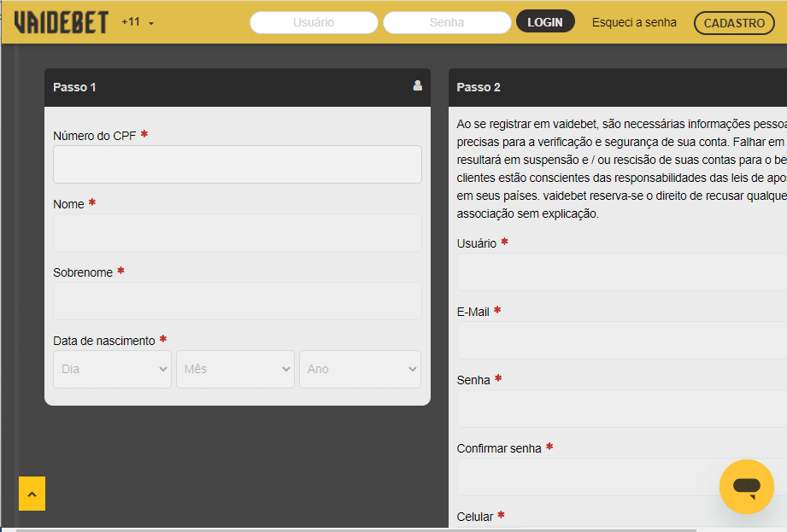Open the CADASTRO page
This screenshot has height=532, width=787.
click(733, 22)
